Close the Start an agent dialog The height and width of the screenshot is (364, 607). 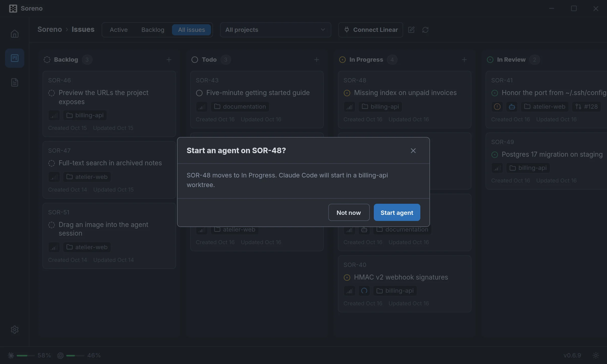[x=413, y=151]
